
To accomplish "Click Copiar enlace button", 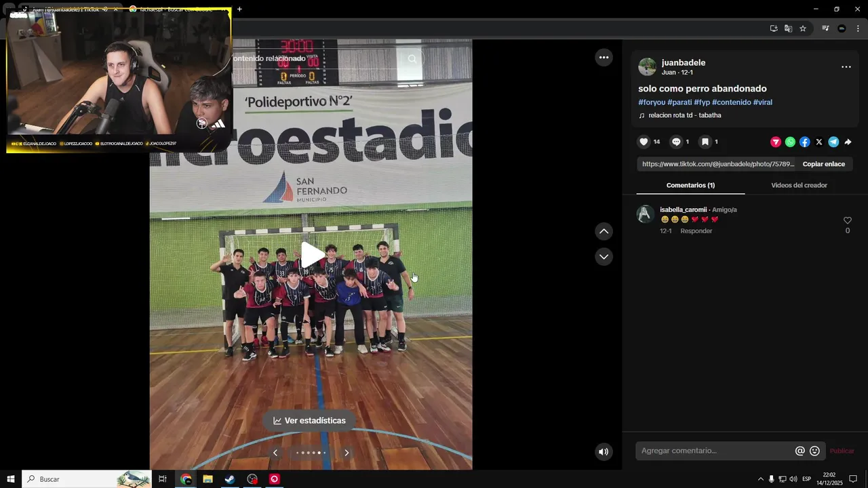I will coord(824,164).
